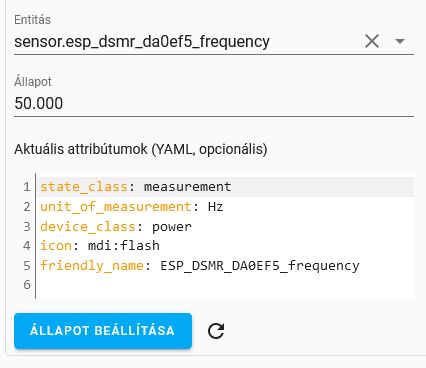Click the ESP_DSMR_DA0EF5_frequency friendly name value

click(x=260, y=266)
